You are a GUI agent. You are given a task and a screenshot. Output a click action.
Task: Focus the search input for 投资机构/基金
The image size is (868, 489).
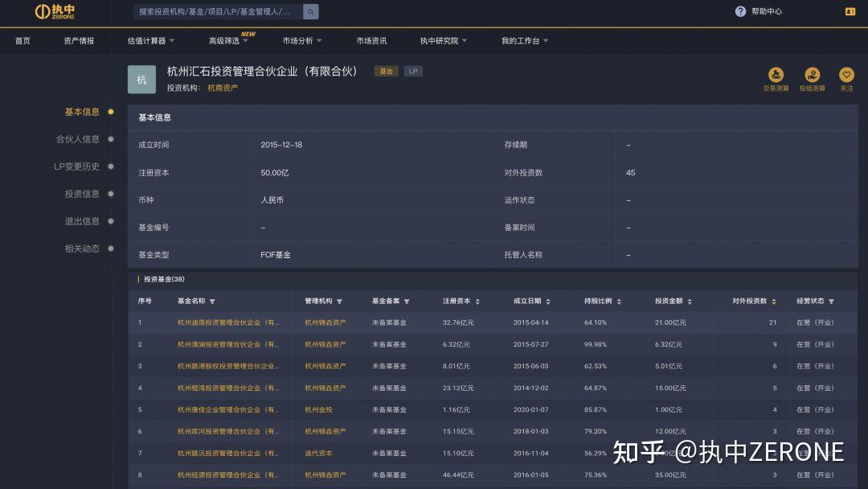click(x=218, y=11)
